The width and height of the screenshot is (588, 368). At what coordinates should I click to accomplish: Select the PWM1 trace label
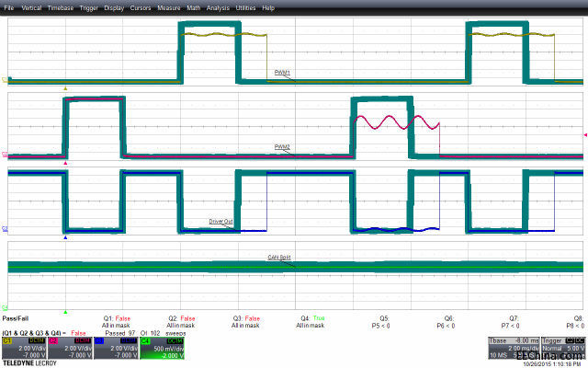click(282, 73)
